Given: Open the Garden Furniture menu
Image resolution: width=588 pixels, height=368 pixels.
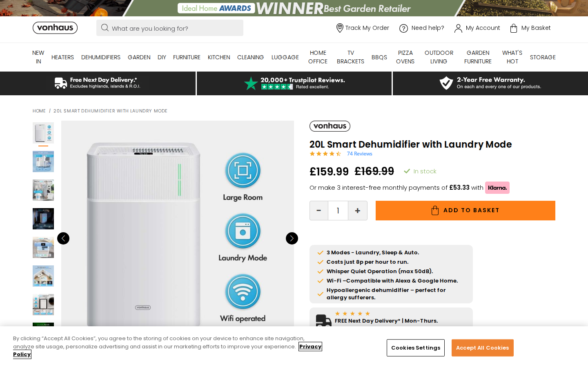Looking at the screenshot, I should (x=478, y=57).
